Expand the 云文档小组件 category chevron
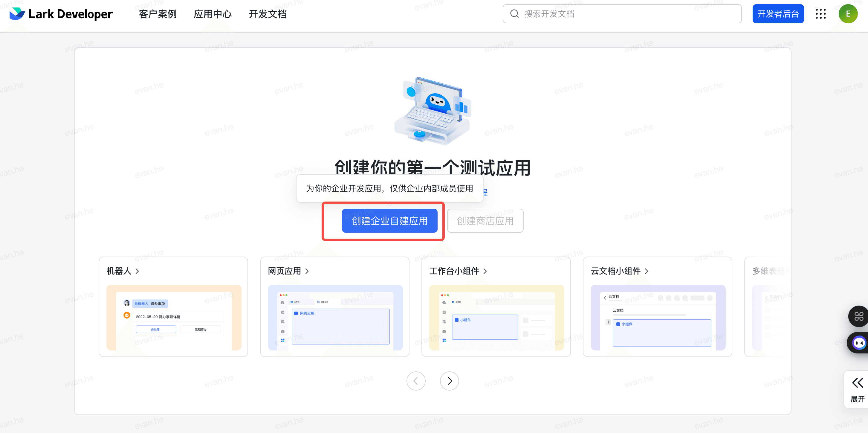 pos(647,271)
